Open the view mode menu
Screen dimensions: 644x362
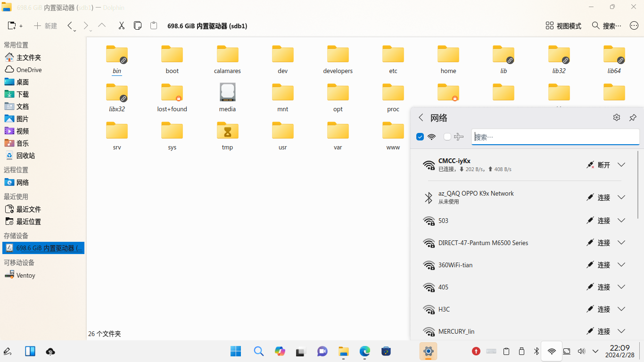[563, 26]
